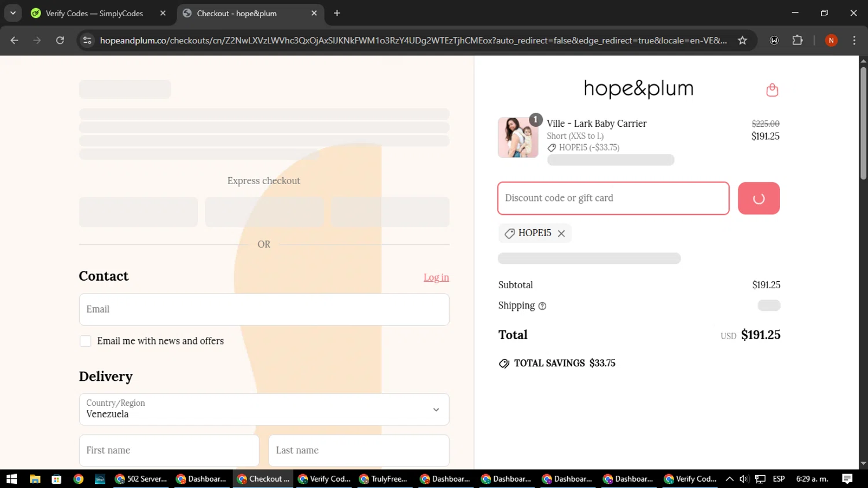Remove the HOPE15 discount code tag
Screen dimensions: 868x488
(x=561, y=233)
